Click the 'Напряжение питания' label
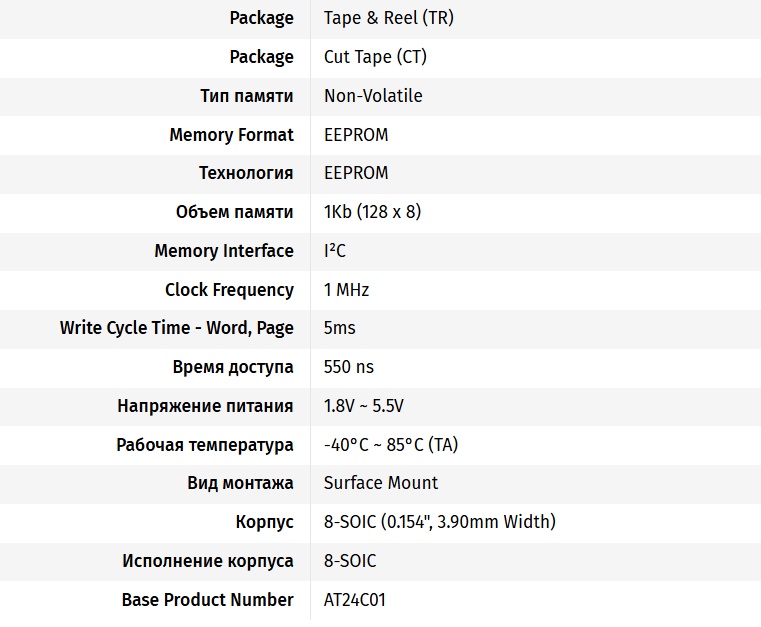Viewport: 761px width, 627px height. [205, 406]
